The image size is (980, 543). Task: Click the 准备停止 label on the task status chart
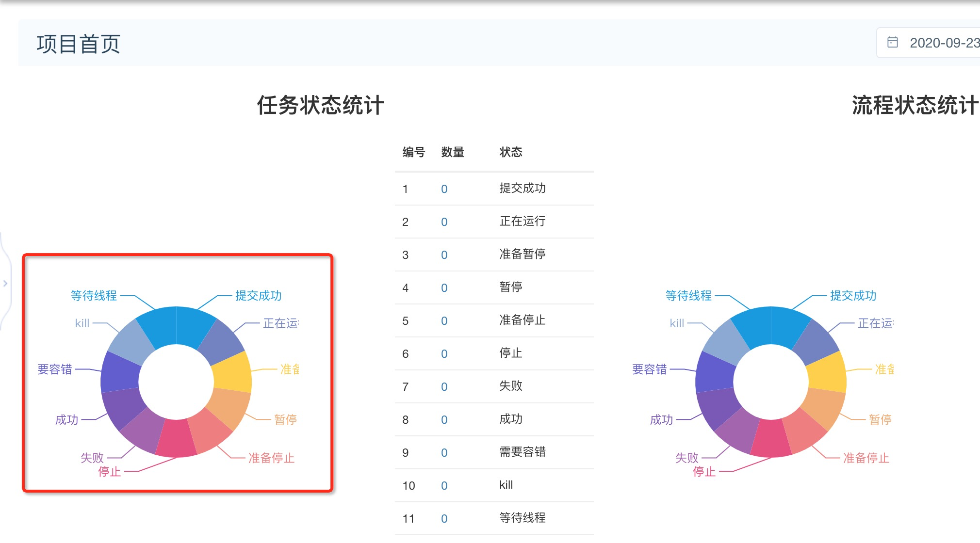click(x=270, y=457)
